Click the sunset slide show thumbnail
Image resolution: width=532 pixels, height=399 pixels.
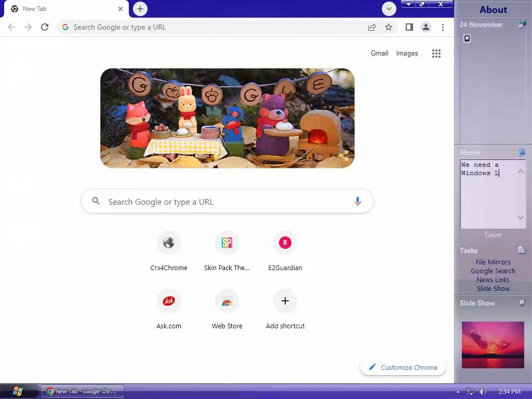coord(493,345)
